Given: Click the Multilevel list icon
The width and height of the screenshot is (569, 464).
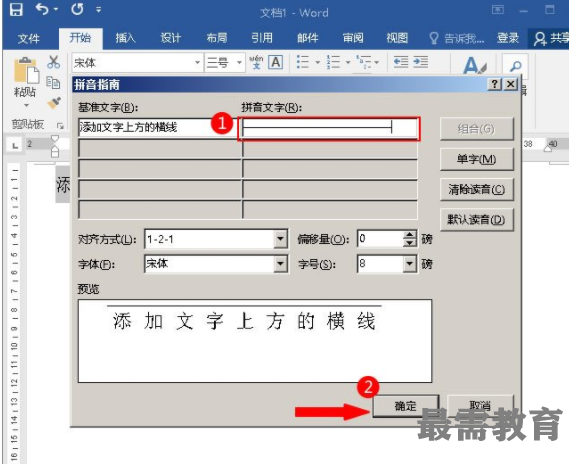Looking at the screenshot, I should (x=364, y=62).
